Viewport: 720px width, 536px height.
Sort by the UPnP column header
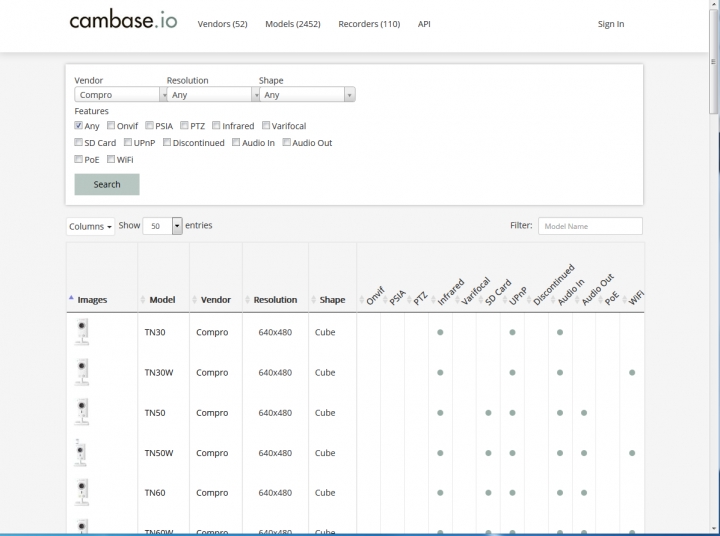(x=517, y=295)
